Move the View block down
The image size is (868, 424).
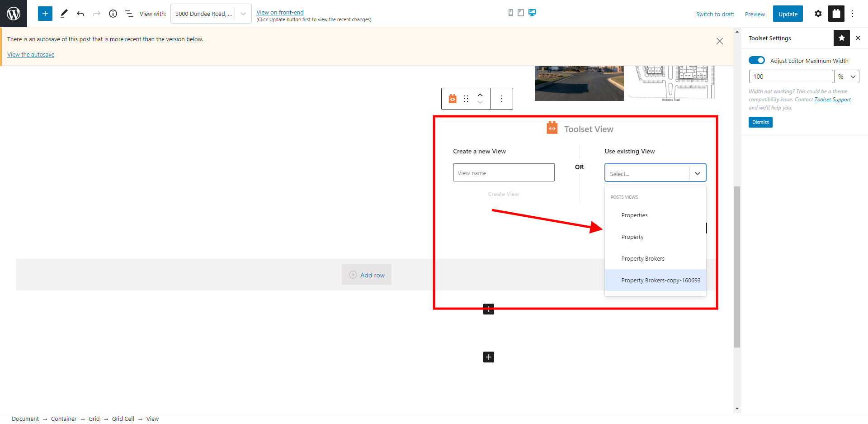480,103
